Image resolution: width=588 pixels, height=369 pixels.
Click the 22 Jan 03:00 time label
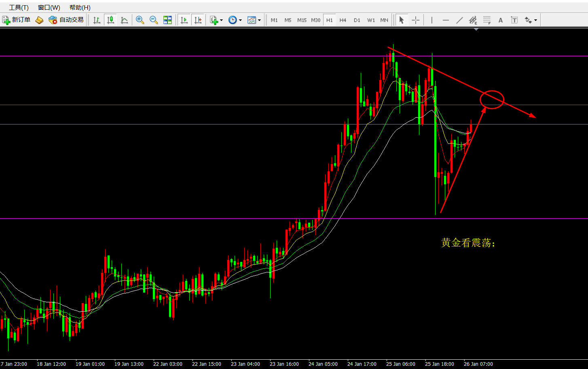point(168,364)
